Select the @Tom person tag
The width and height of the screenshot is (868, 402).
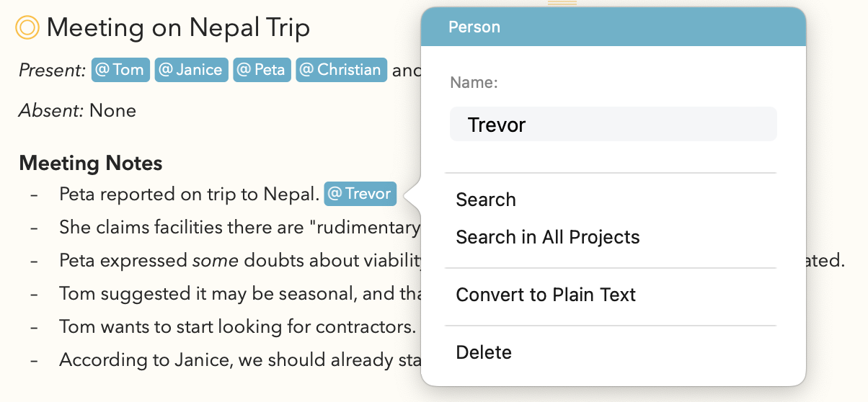pos(120,70)
